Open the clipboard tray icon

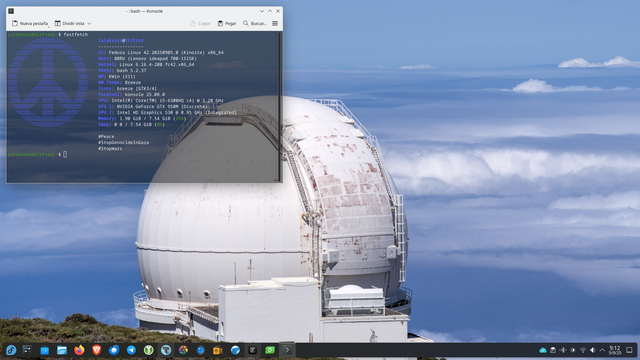[553, 350]
